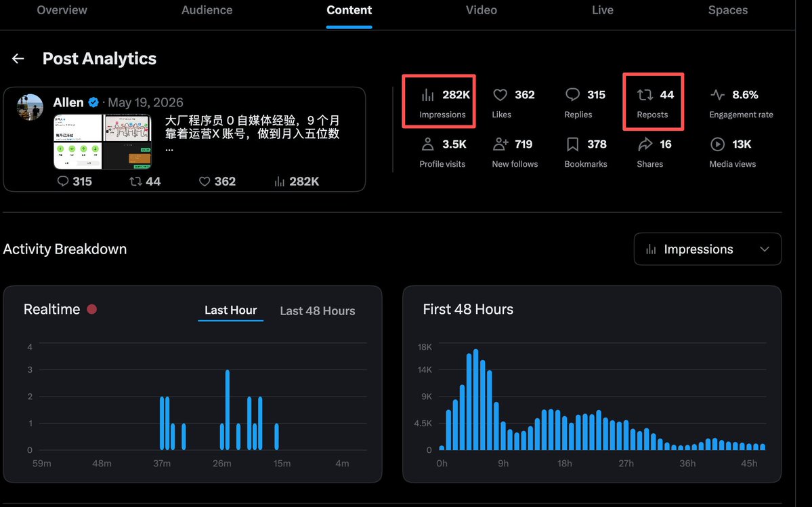Open the Impressions activity dropdown

(x=708, y=249)
